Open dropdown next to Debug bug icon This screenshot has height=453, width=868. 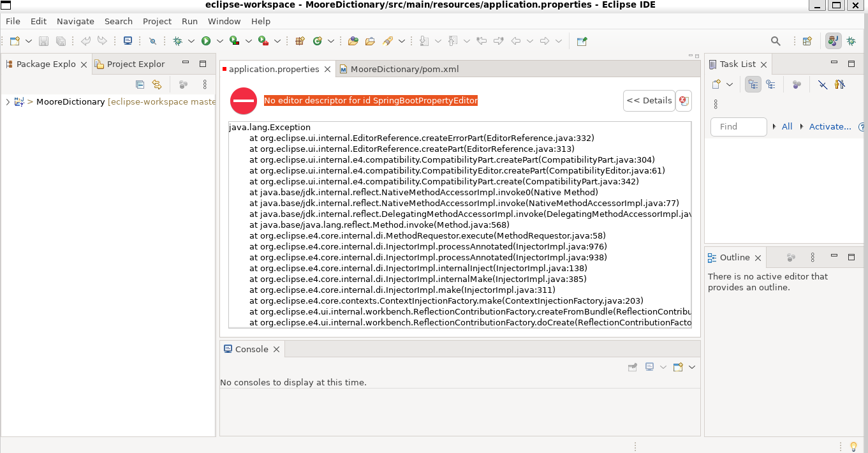point(191,41)
